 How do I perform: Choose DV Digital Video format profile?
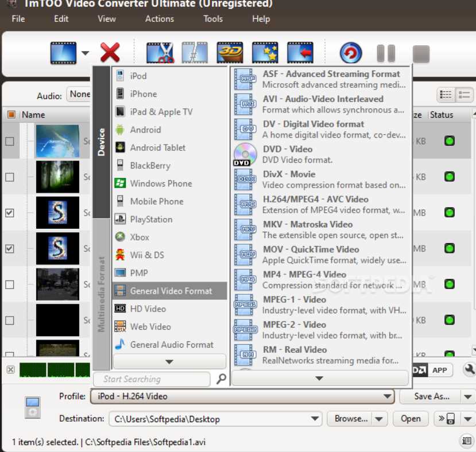320,129
